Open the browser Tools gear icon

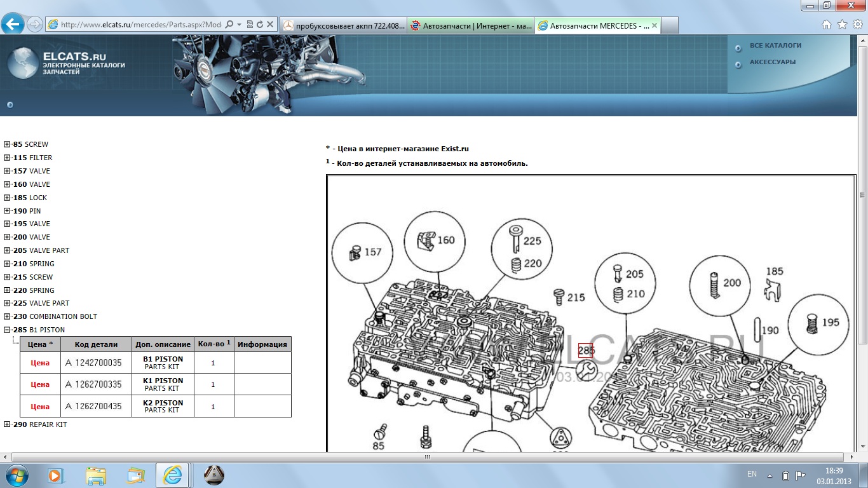(x=857, y=25)
